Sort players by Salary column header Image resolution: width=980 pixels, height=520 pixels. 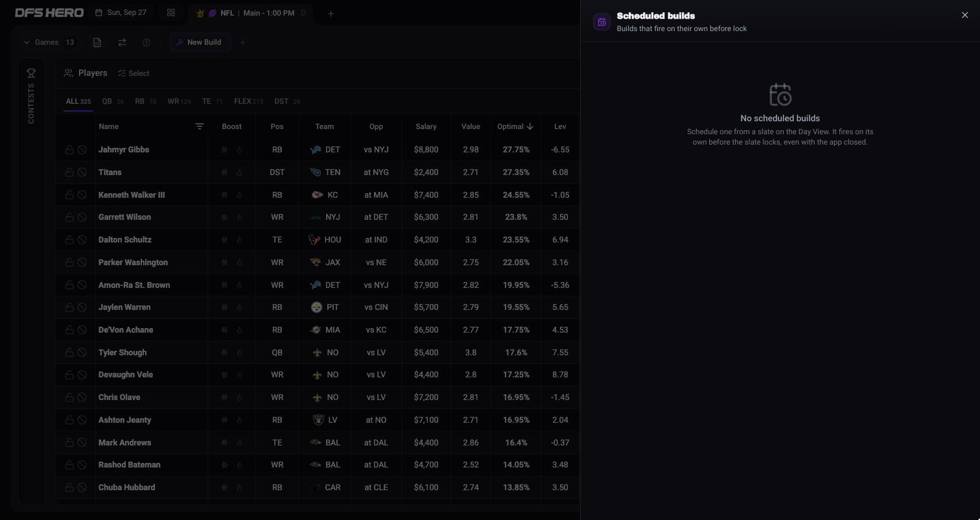pos(426,126)
